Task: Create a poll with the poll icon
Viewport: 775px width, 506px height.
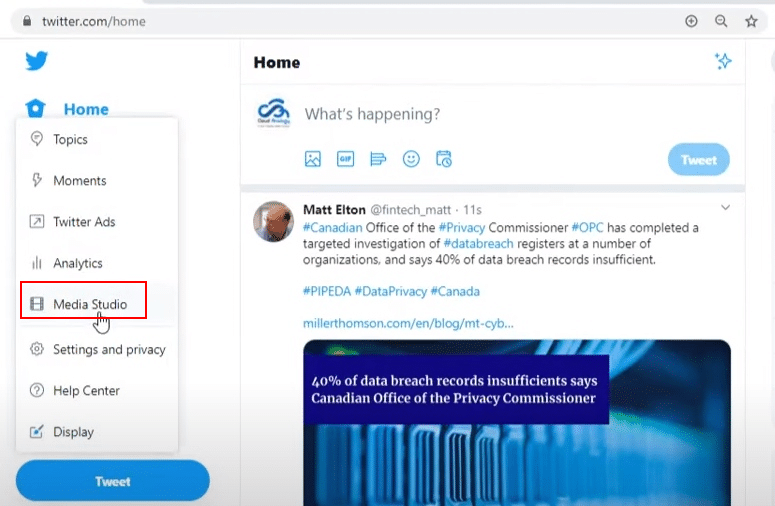Action: tap(378, 159)
